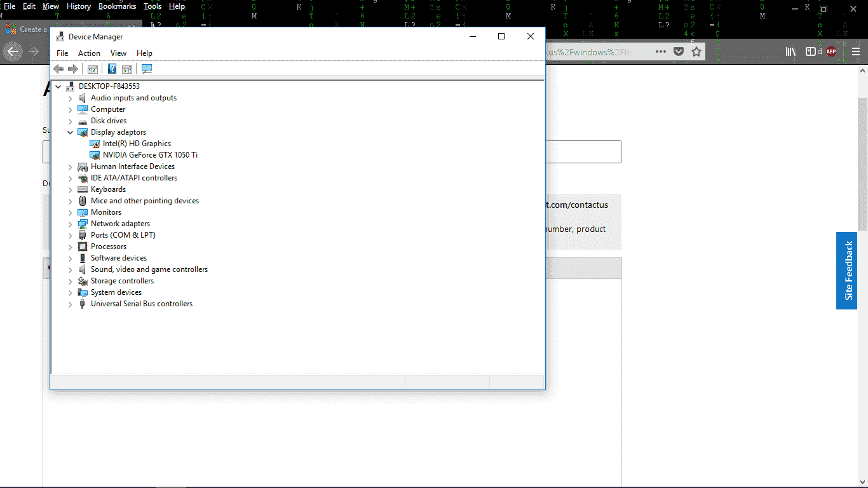Expand the Monitors category arrow
This screenshot has width=868, height=488.
click(x=71, y=212)
